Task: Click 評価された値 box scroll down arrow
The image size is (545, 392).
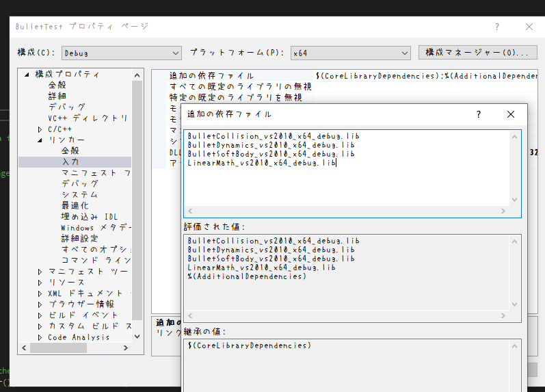Action: (515, 304)
